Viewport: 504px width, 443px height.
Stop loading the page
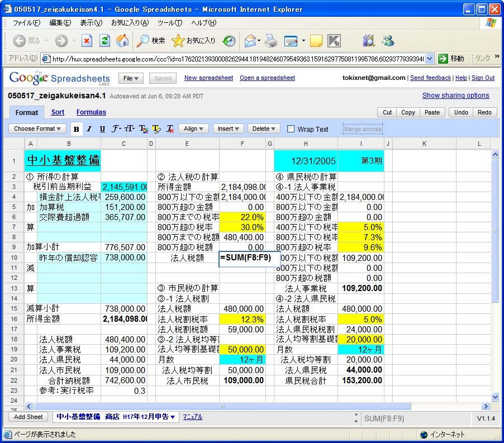(87, 41)
